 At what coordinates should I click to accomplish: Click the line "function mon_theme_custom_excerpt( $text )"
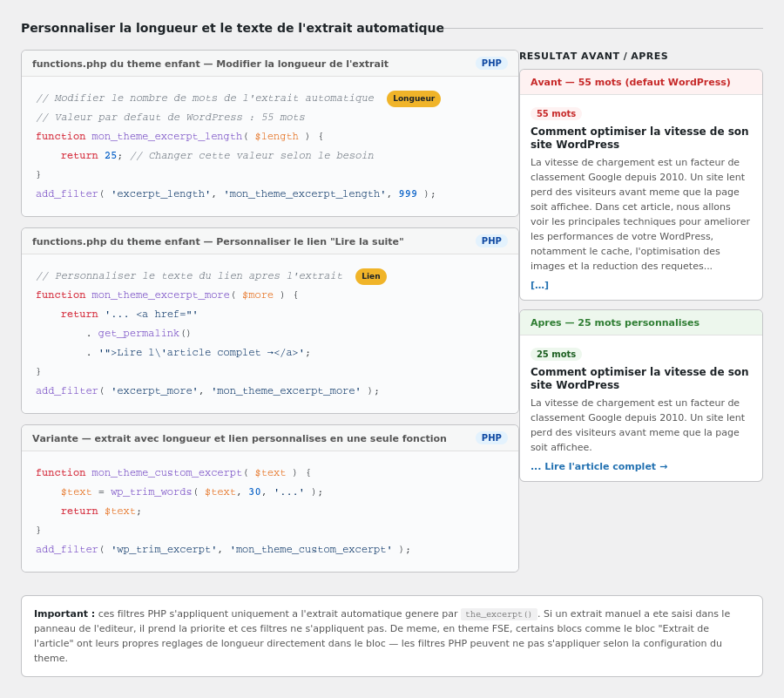pyautogui.click(x=173, y=472)
